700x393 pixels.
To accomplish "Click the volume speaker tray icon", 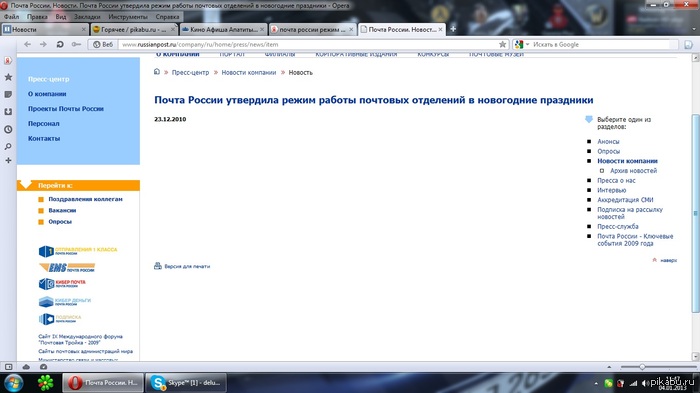I will click(645, 383).
